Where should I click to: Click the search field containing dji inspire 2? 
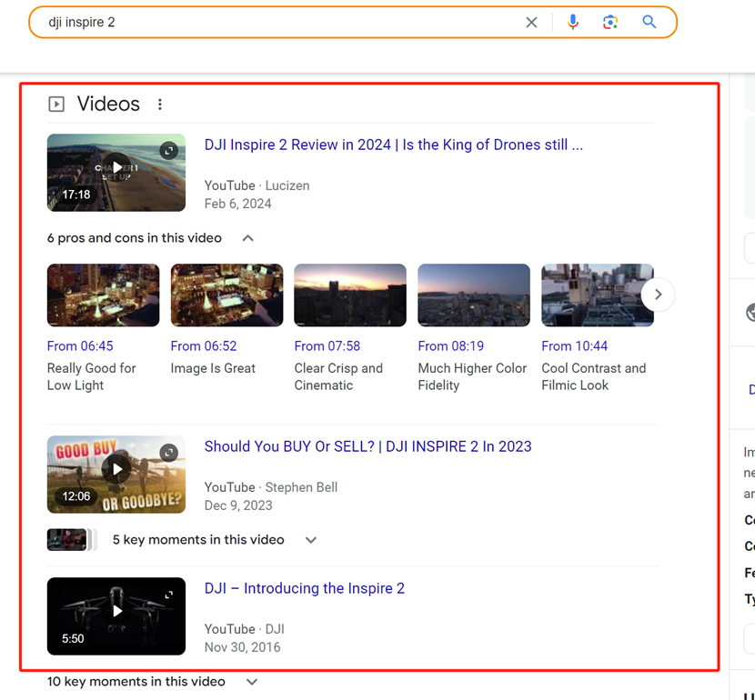tap(273, 23)
